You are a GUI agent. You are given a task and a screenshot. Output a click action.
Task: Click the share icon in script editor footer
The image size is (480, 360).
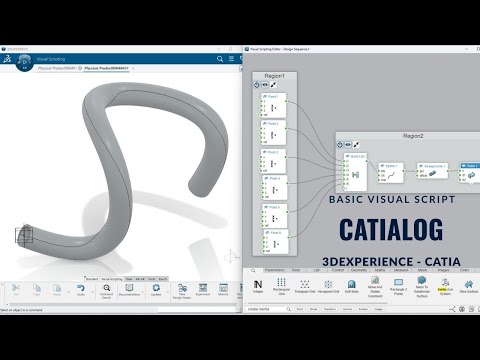coord(452,309)
